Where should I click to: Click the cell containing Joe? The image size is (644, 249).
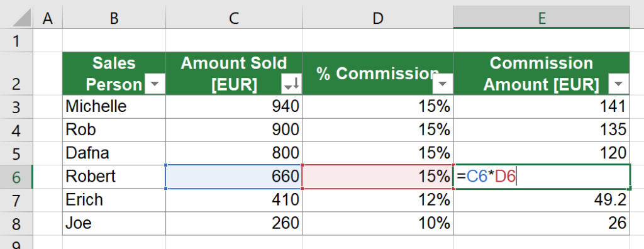tap(114, 223)
